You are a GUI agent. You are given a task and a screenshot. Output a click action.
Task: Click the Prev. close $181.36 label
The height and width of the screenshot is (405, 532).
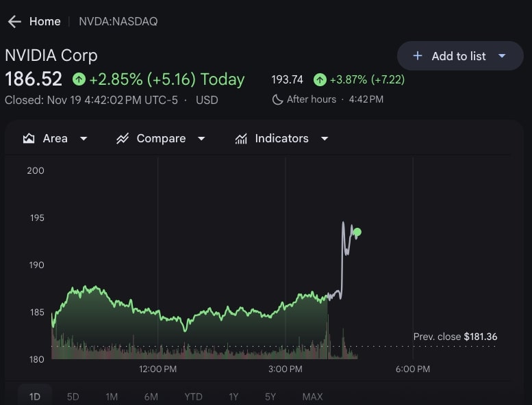coord(455,337)
